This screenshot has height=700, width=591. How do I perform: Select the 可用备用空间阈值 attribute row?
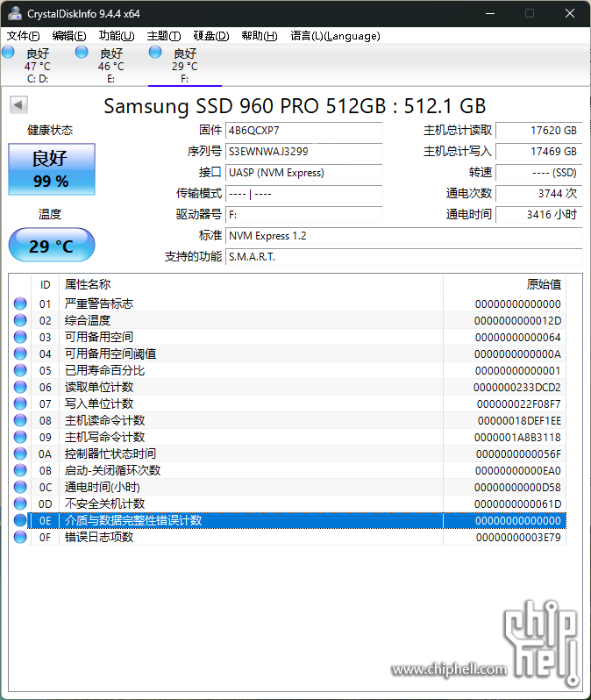[288, 354]
